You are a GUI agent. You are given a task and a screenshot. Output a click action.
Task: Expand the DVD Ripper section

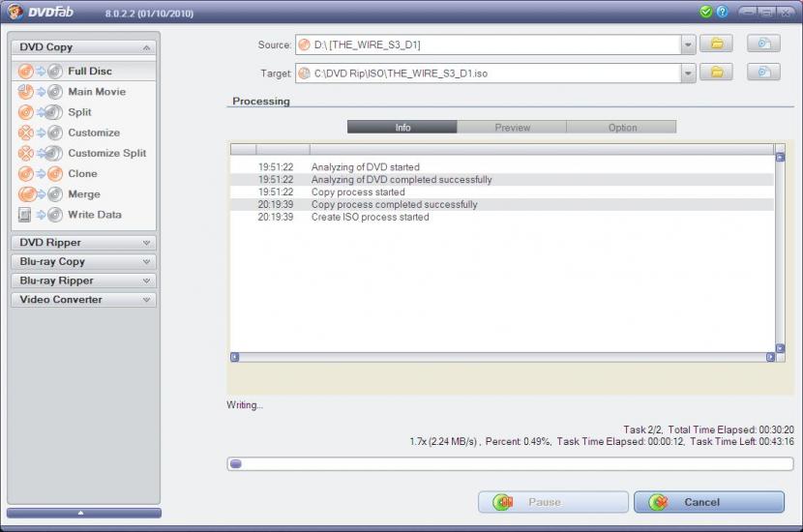[83, 243]
